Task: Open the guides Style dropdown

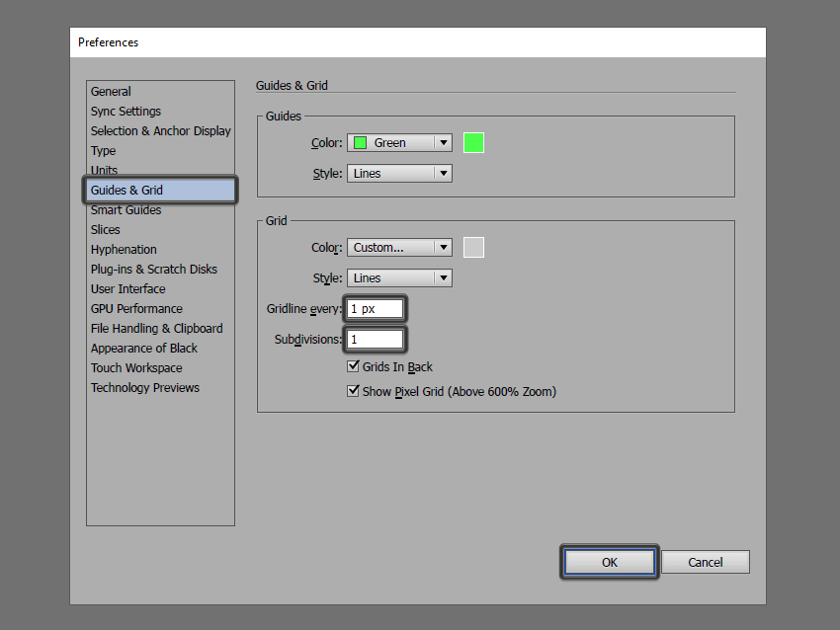Action: coord(399,173)
